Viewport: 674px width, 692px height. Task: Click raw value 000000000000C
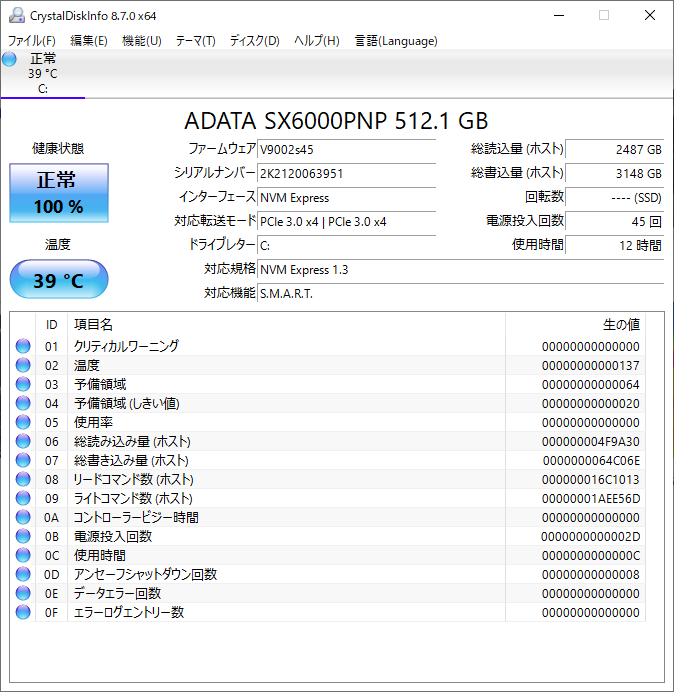[591, 555]
